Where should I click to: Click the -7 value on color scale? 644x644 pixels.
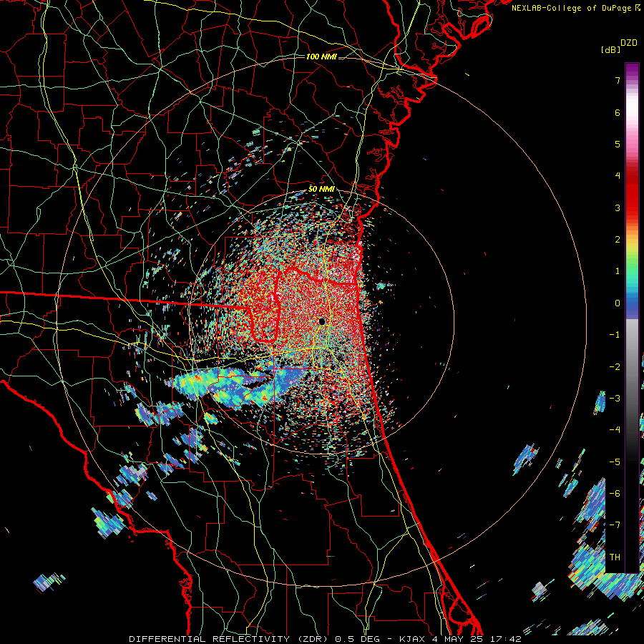click(x=615, y=525)
